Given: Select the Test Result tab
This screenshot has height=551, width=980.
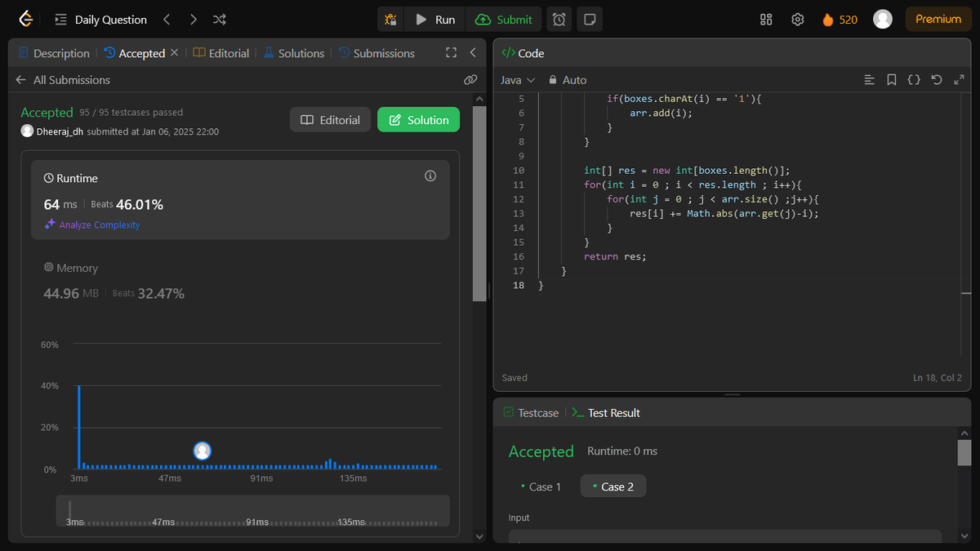Looking at the screenshot, I should (607, 413).
